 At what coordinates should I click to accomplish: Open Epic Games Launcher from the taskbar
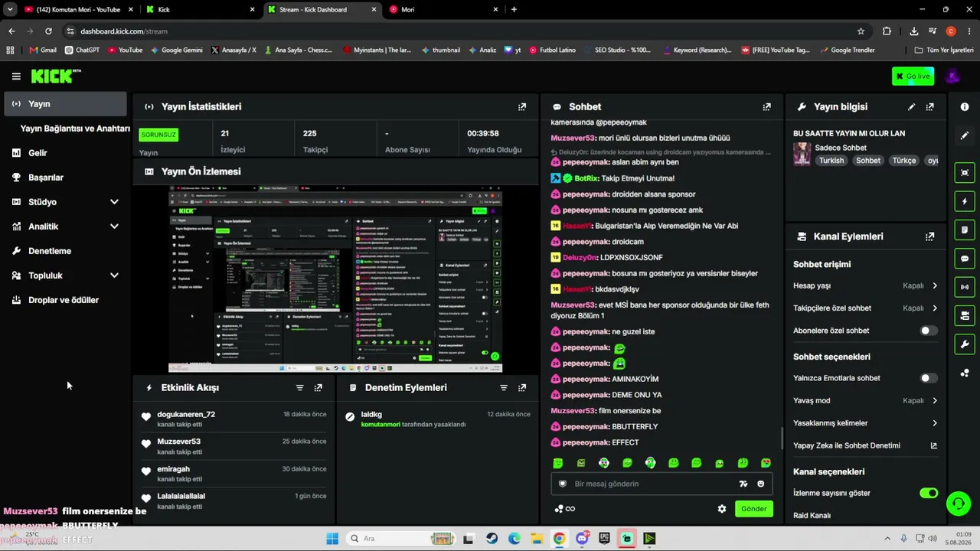pos(604,539)
